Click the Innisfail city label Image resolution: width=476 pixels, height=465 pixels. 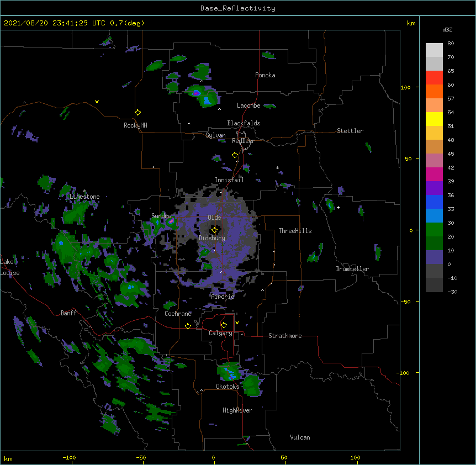click(x=229, y=180)
